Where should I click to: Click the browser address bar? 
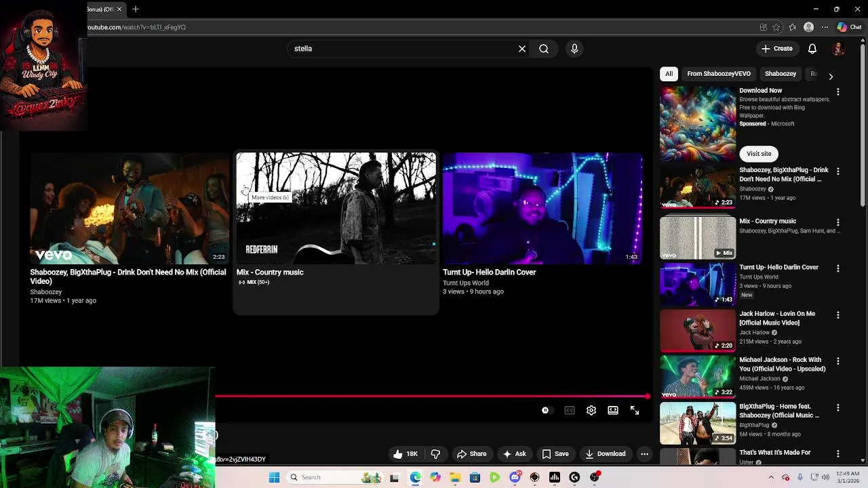pyautogui.click(x=420, y=27)
